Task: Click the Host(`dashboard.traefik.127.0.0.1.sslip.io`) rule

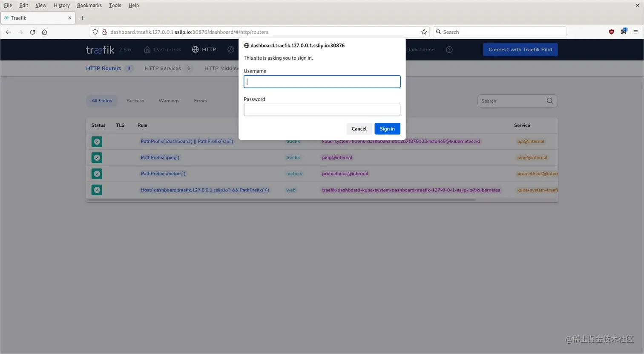Action: 205,190
